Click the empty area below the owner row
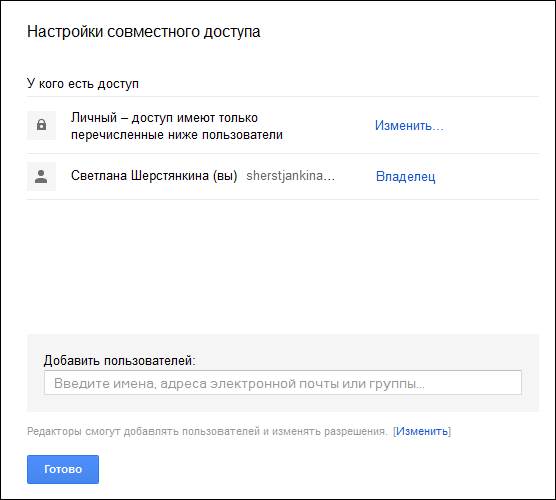This screenshot has width=556, height=500. coord(283,266)
